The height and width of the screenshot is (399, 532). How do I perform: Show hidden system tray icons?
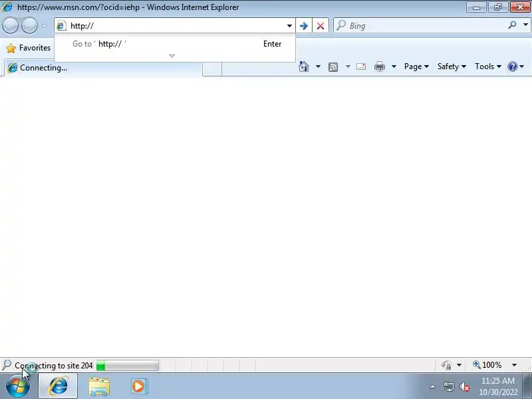pos(433,386)
